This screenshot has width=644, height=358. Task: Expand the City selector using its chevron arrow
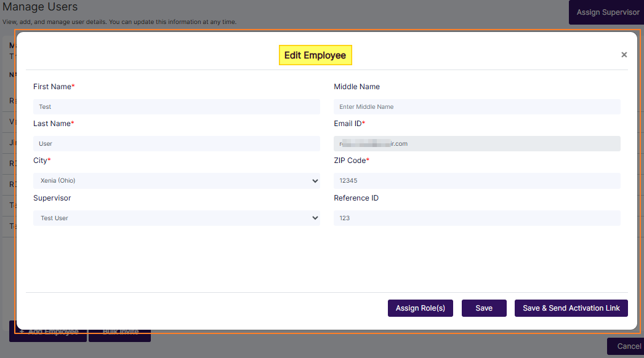(315, 180)
